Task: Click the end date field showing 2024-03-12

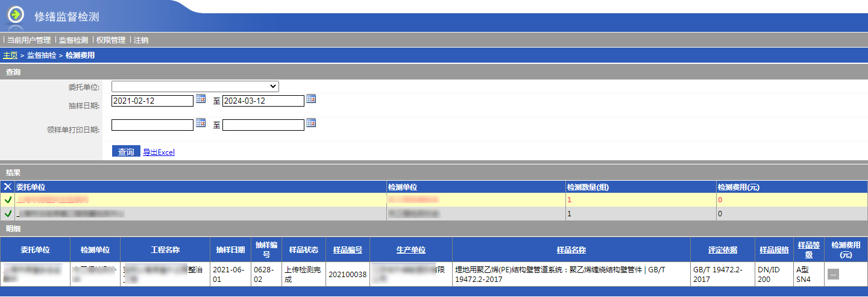Action: tap(263, 101)
